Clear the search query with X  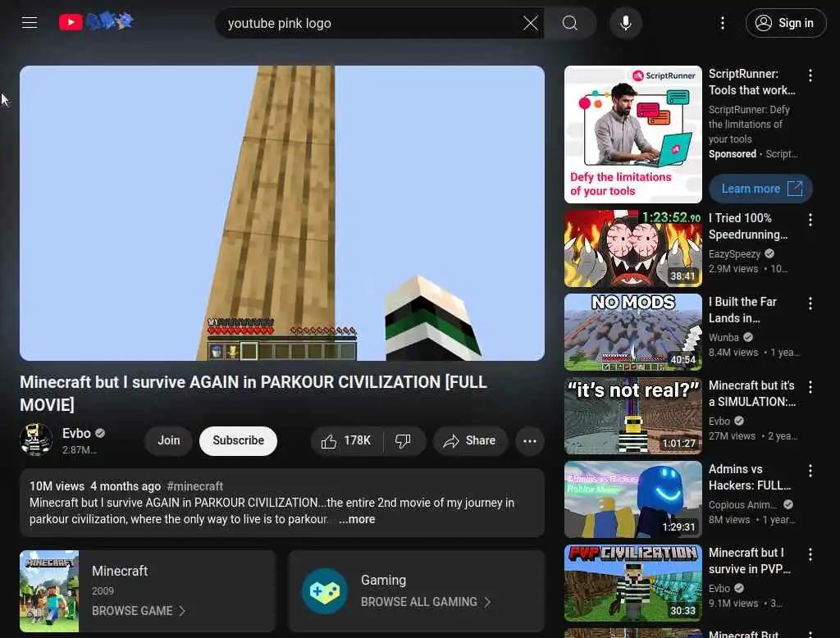point(531,23)
